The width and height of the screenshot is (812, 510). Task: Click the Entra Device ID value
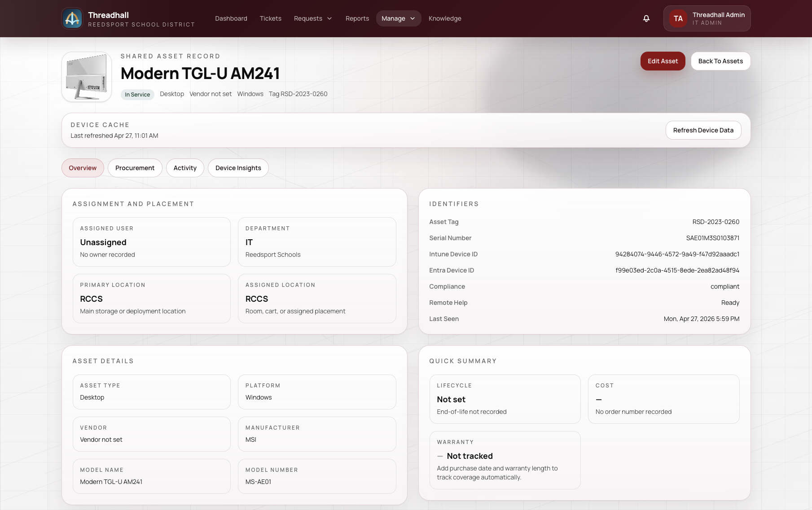click(x=677, y=270)
